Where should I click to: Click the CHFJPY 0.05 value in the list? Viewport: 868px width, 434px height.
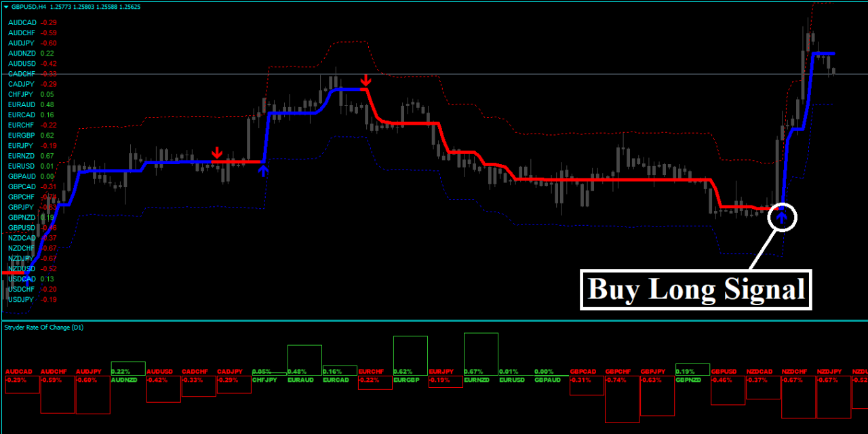tap(47, 94)
